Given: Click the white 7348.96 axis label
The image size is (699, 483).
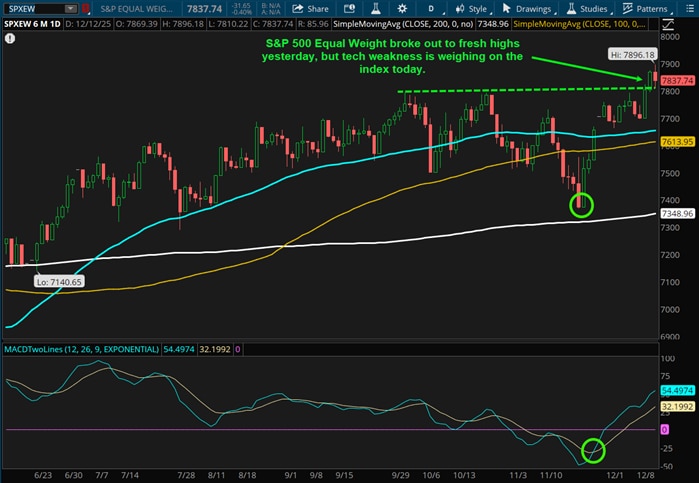Looking at the screenshot, I should 678,214.
